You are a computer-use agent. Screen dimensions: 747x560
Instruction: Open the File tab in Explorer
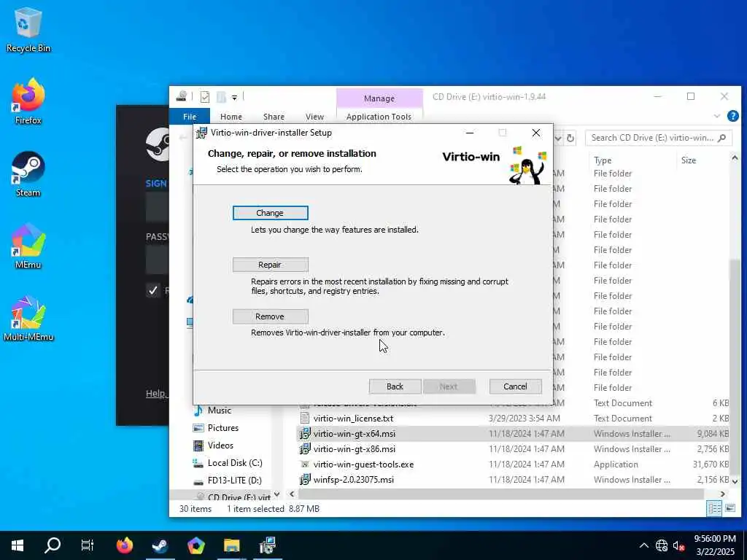point(190,117)
